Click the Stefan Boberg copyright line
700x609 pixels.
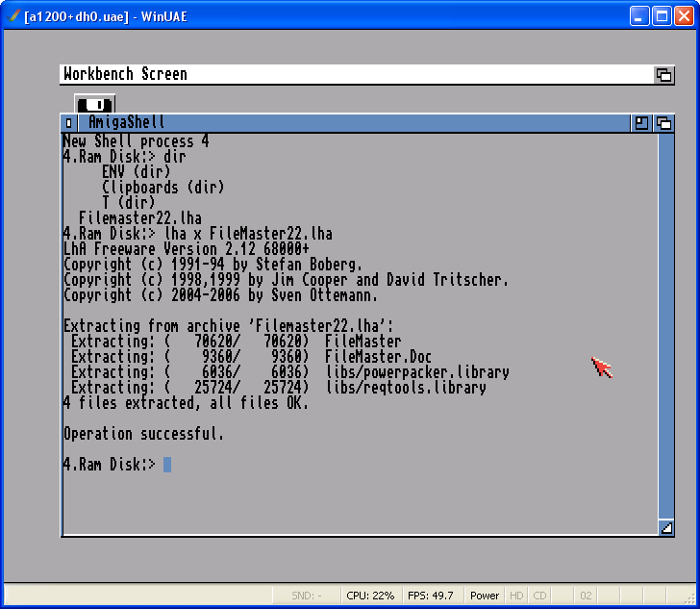[212, 264]
